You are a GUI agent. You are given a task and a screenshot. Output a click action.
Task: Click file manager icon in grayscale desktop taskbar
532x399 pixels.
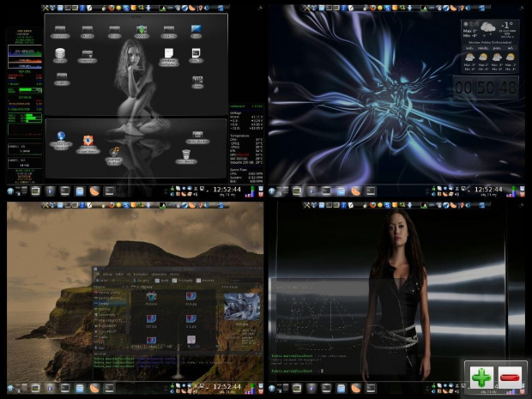pyautogui.click(x=80, y=191)
